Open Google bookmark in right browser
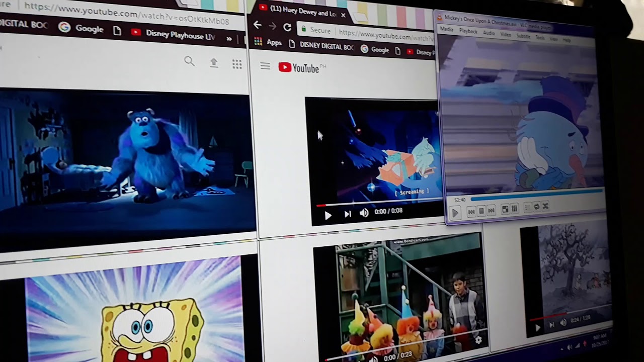 coord(375,50)
